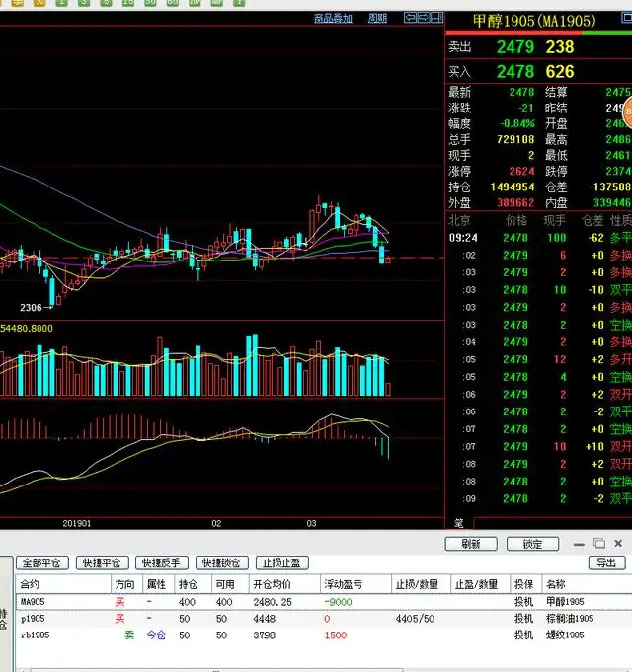Click the 止损/数量 column header
Viewport: 632px width, 672px height.
[x=421, y=584]
